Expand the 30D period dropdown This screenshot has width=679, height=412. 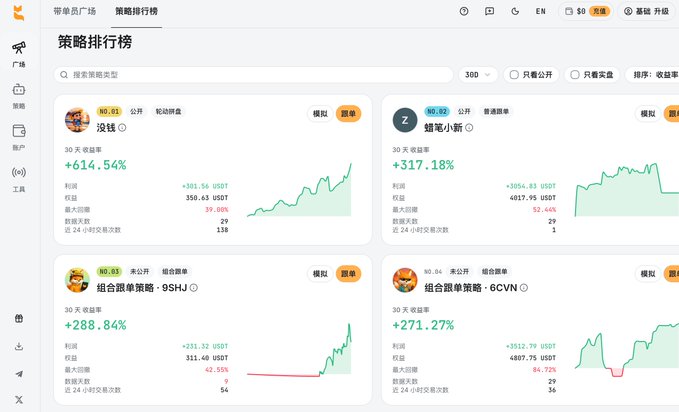[x=478, y=75]
